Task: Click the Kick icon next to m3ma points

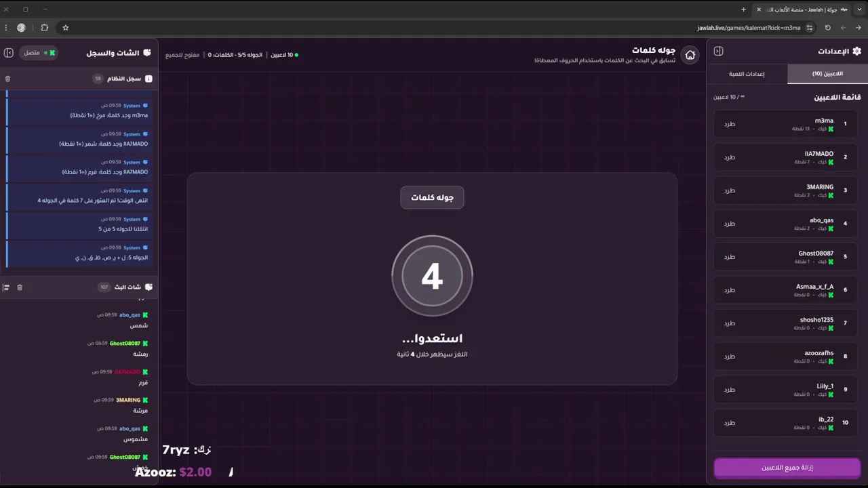Action: tap(831, 129)
